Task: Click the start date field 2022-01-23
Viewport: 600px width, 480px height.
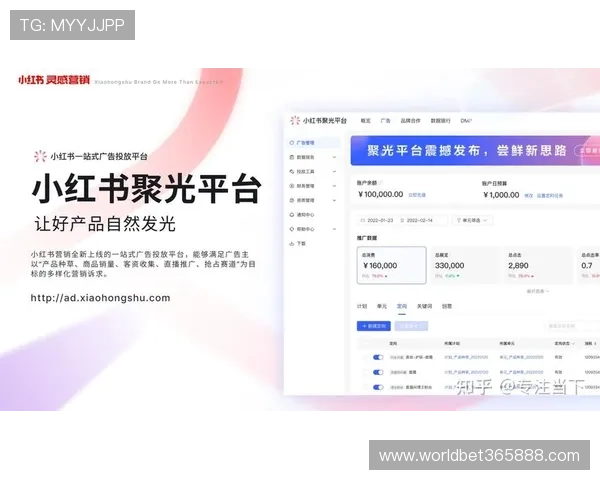Action: (x=380, y=220)
